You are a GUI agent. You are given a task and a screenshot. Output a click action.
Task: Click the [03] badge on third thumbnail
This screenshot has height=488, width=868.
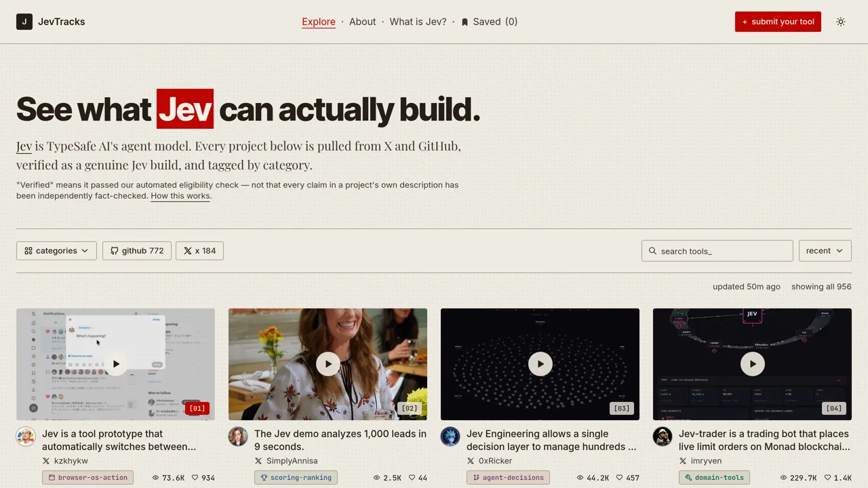pos(622,408)
